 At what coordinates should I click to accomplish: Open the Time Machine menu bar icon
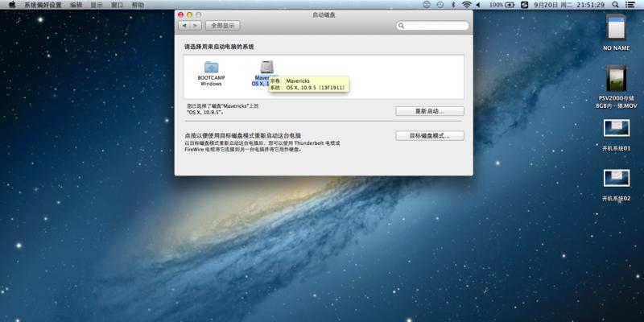coord(440,5)
